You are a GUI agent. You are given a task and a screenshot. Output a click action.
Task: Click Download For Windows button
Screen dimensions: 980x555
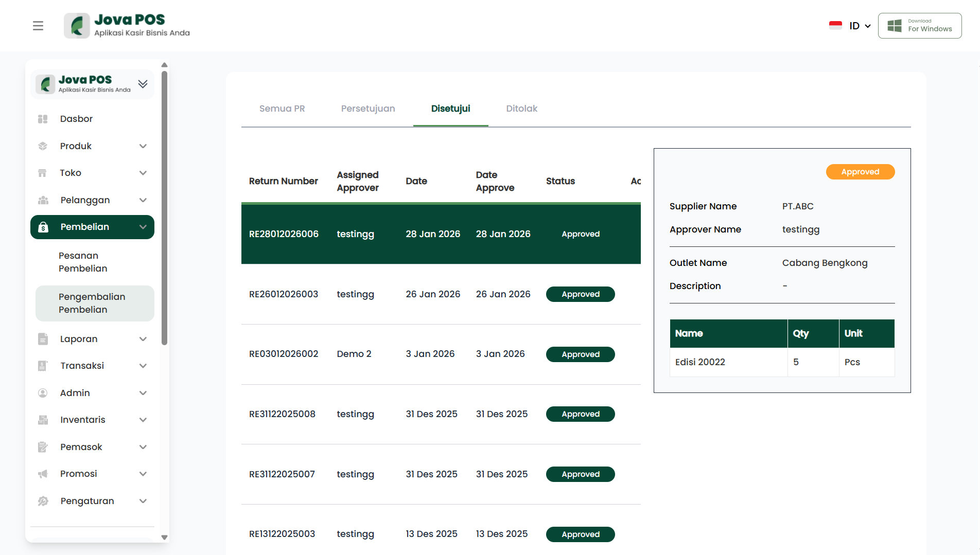[920, 26]
